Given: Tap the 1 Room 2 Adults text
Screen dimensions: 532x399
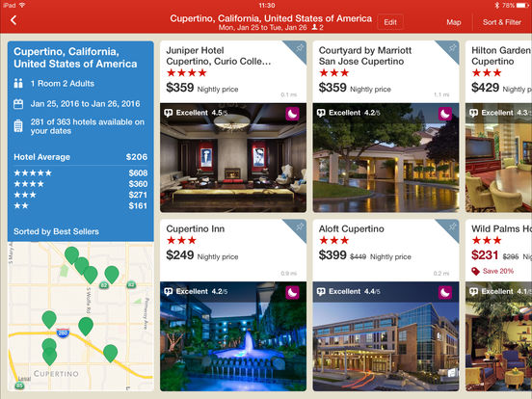Looking at the screenshot, I should (63, 84).
